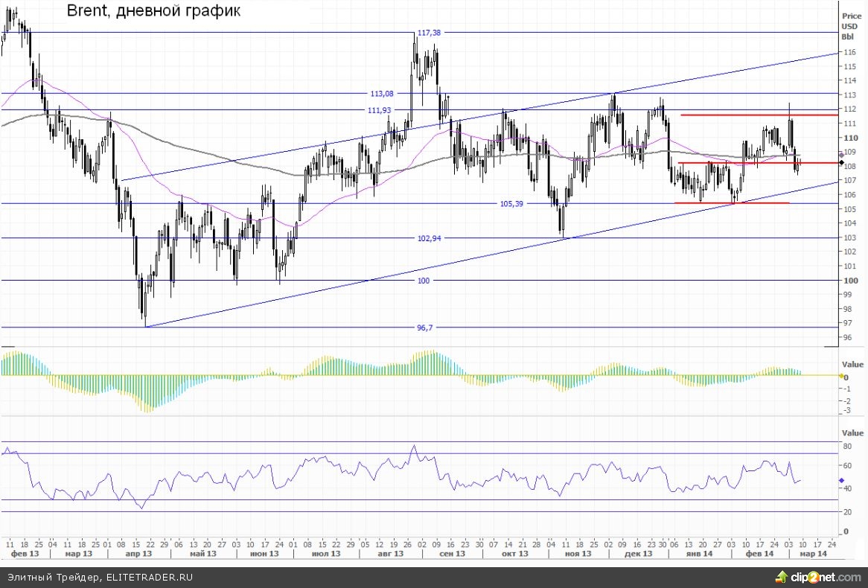Click the yellow MACD zero-level marker
This screenshot has height=588, width=868.
point(840,377)
